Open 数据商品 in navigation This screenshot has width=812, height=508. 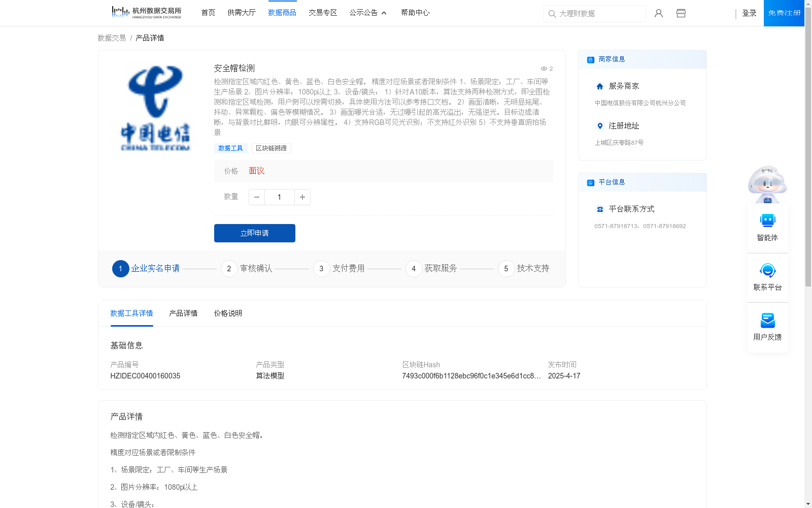(x=282, y=13)
